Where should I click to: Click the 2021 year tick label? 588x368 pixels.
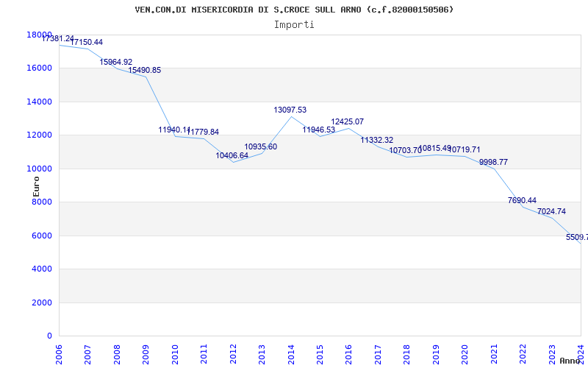(x=494, y=354)
